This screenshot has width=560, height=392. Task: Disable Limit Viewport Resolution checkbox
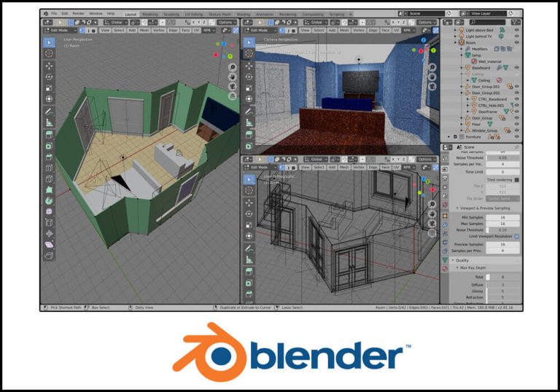517,236
